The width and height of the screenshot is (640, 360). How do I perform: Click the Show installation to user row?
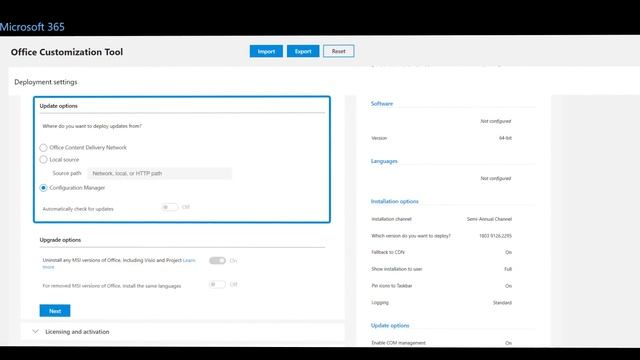pos(441,269)
